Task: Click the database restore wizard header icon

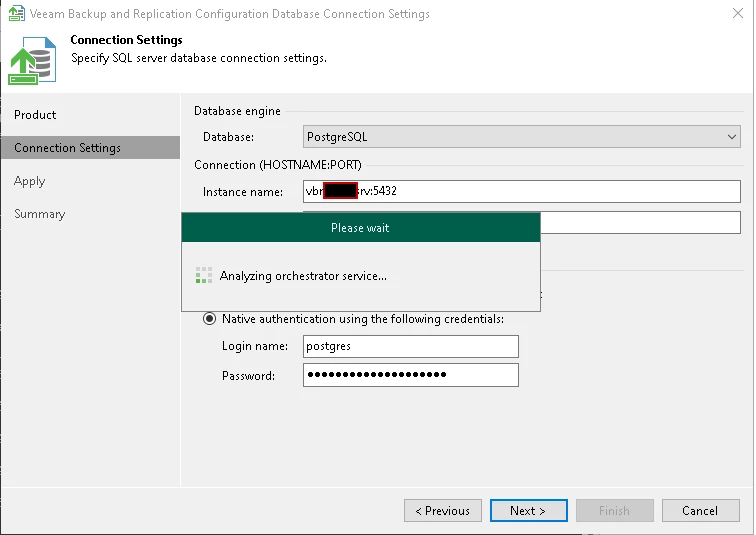Action: click(x=32, y=61)
